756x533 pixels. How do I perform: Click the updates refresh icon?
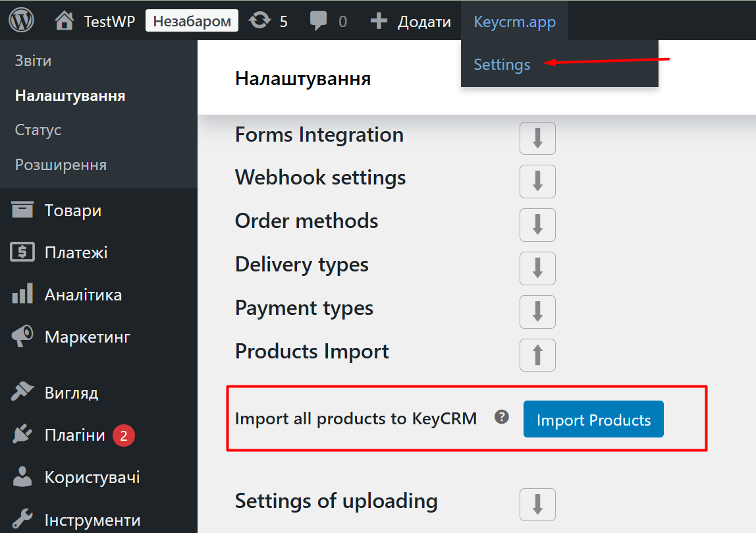(259, 21)
